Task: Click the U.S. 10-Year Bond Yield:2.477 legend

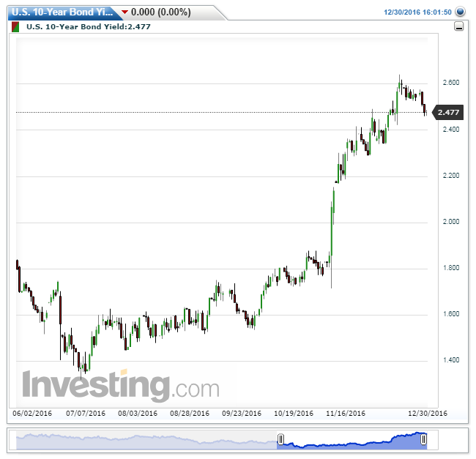Action: (89, 26)
